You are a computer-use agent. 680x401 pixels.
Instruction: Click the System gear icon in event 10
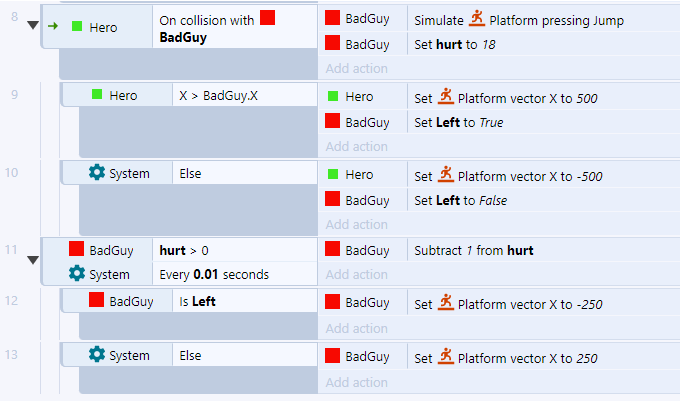(97, 173)
